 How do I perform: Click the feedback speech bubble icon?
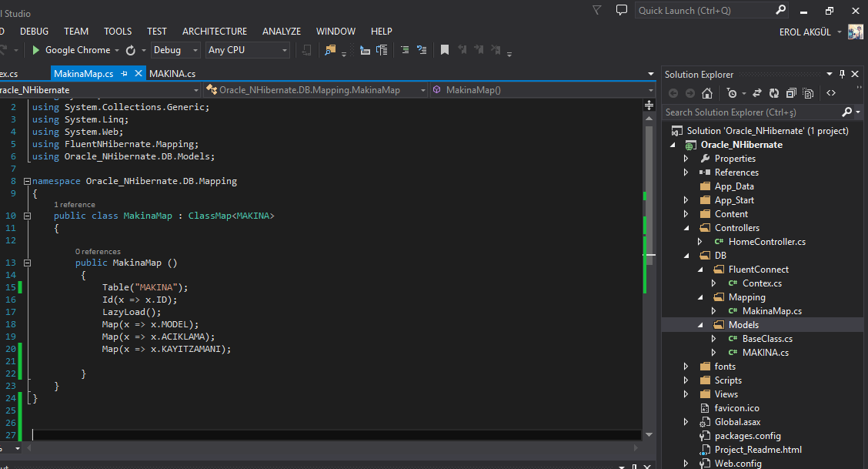pyautogui.click(x=622, y=10)
